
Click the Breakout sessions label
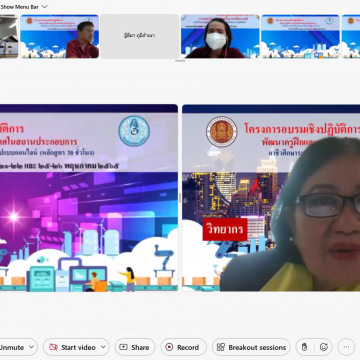click(257, 347)
